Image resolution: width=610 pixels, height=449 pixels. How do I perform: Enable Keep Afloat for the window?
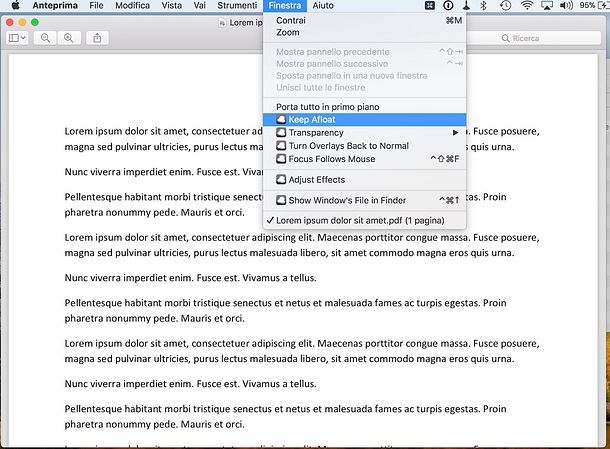[365, 119]
